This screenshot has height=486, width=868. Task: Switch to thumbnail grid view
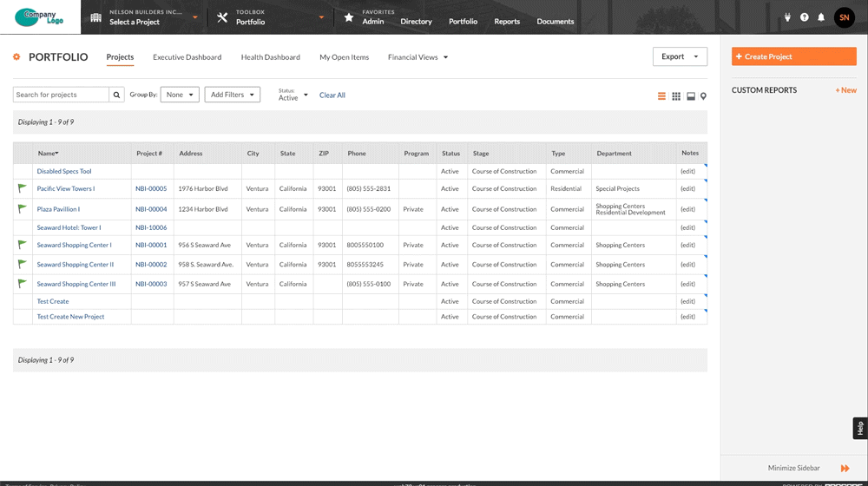pos(676,96)
